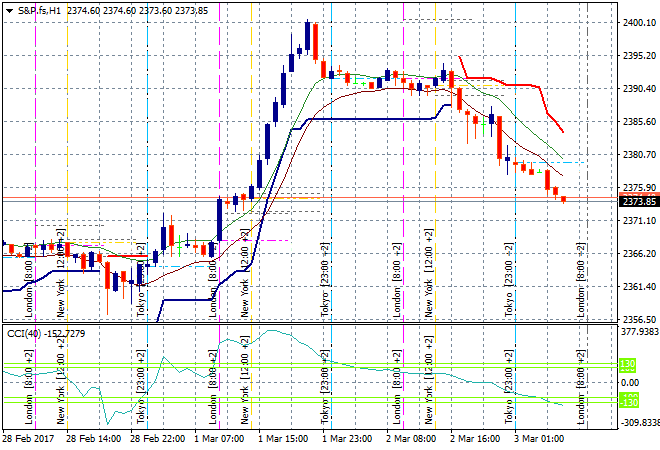Screen dimensions: 660x450
Task: Click the 377.9383 CCI scale value
Action: (x=637, y=332)
